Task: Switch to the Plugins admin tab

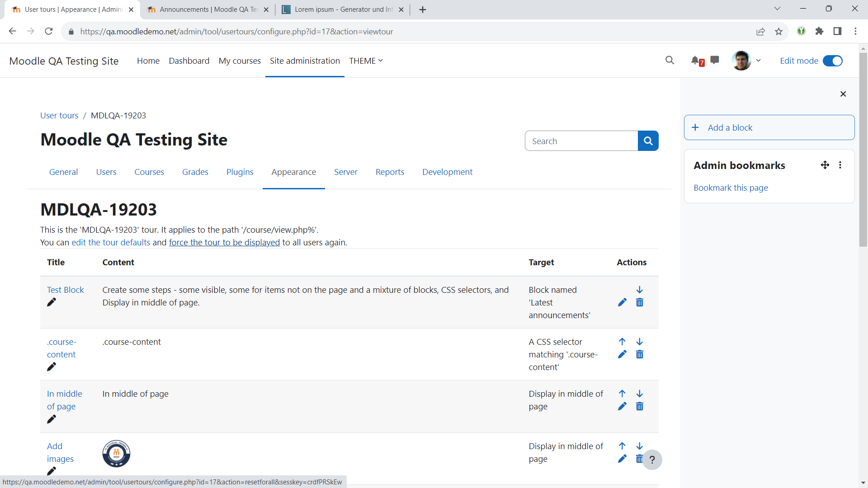Action: coord(240,172)
